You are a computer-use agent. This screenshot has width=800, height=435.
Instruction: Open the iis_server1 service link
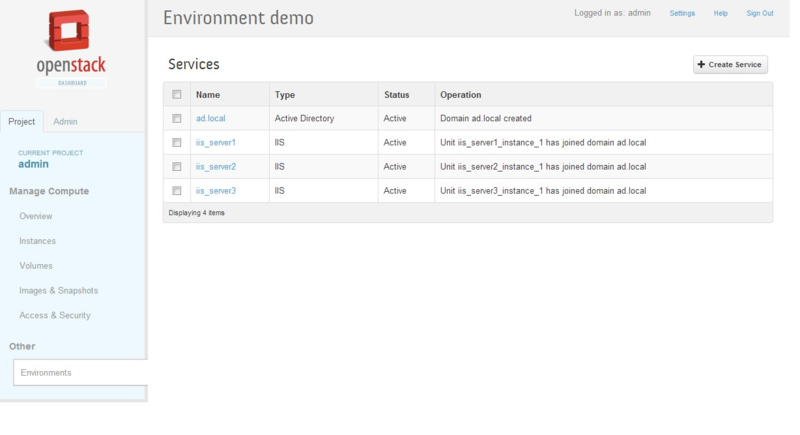click(215, 142)
